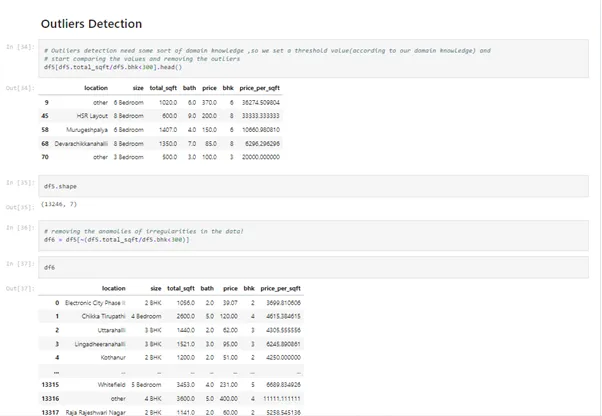
Task: Click the 33333.333333 price_per_sqft value
Action: [x=261, y=116]
